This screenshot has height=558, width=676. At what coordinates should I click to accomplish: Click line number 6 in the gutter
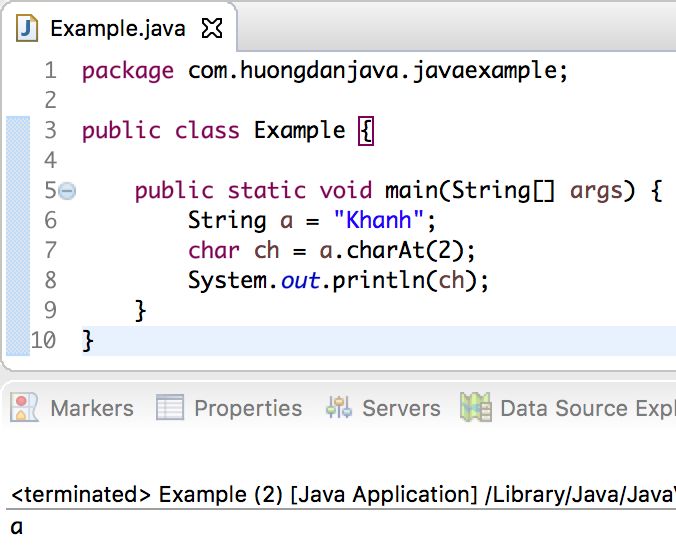(x=50, y=220)
